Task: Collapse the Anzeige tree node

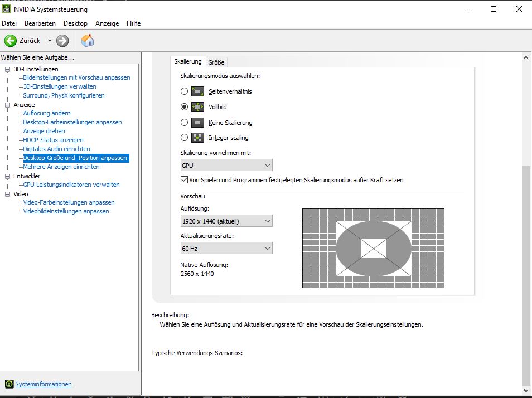Action: pyautogui.click(x=7, y=105)
